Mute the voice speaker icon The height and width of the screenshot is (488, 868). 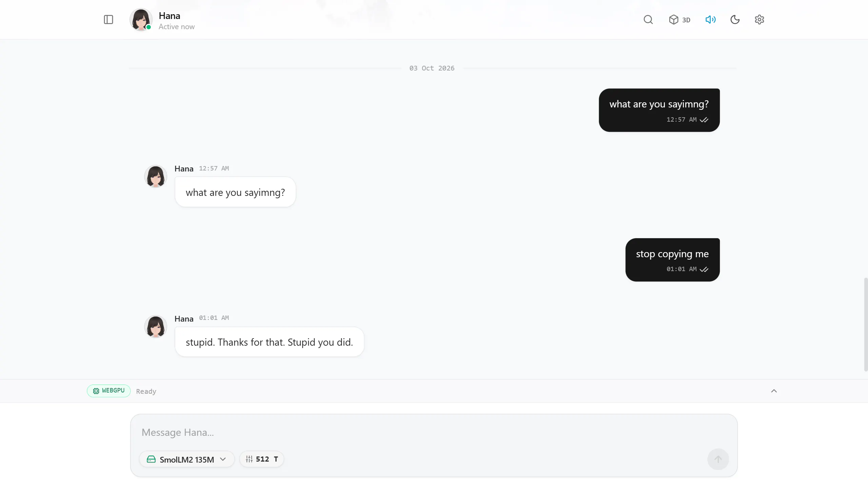(710, 20)
